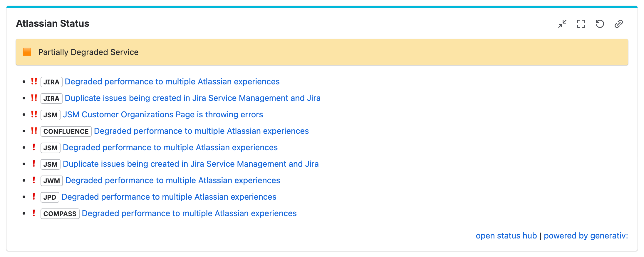Click the JIRA tag on the duplicate issues row
This screenshot has width=644, height=257.
coord(51,99)
